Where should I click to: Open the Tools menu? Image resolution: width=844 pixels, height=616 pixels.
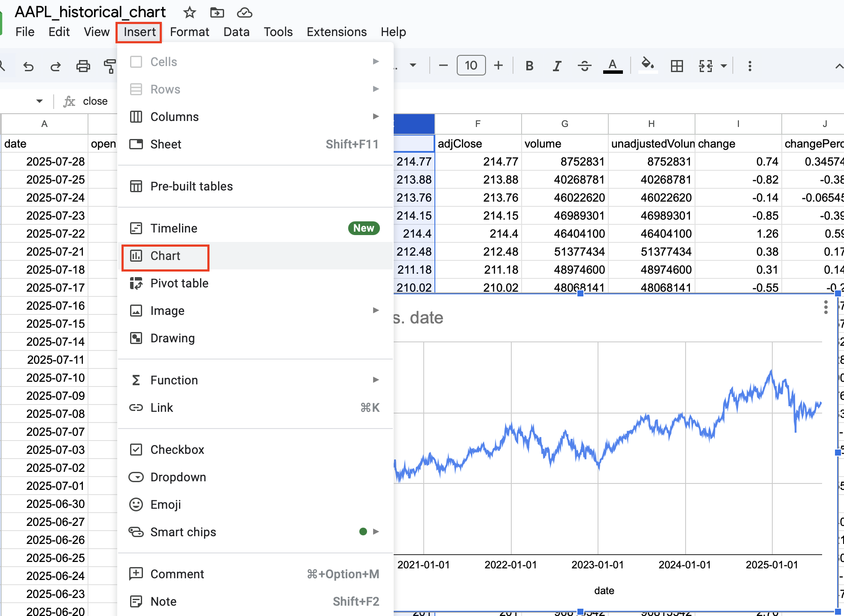tap(278, 32)
